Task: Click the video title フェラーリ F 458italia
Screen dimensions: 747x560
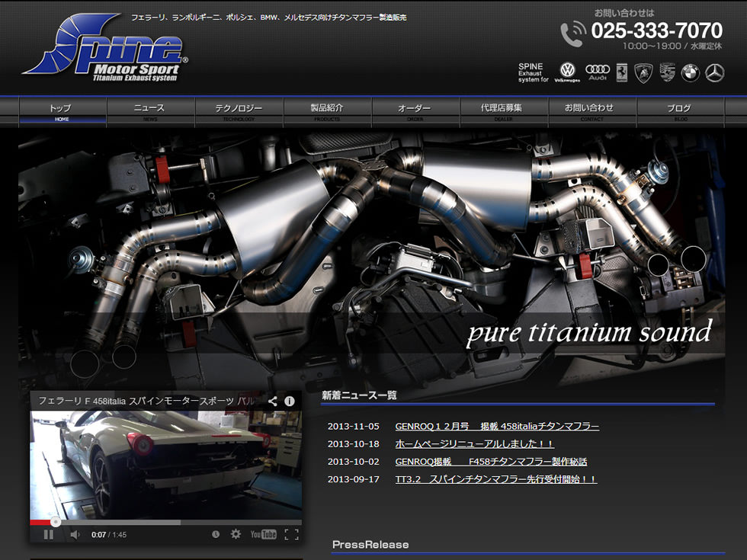Action: [x=146, y=401]
